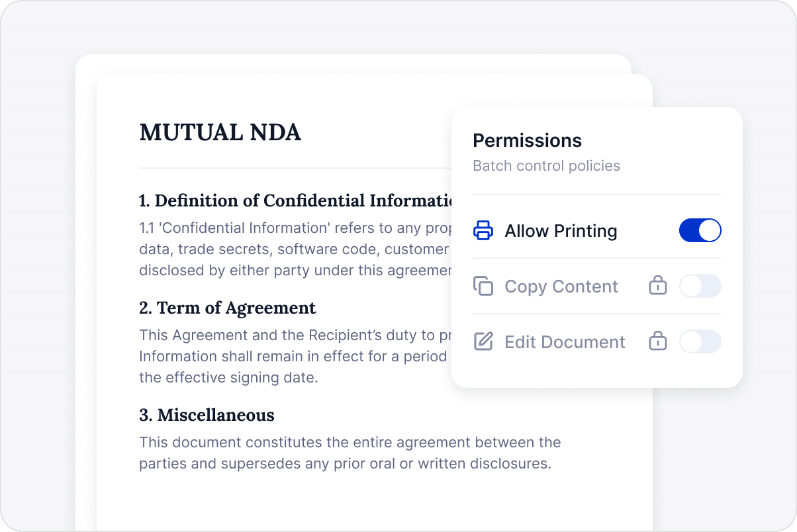Click heading '3. Miscellaneous'
Image resolution: width=797 pixels, height=532 pixels.
[x=207, y=415]
